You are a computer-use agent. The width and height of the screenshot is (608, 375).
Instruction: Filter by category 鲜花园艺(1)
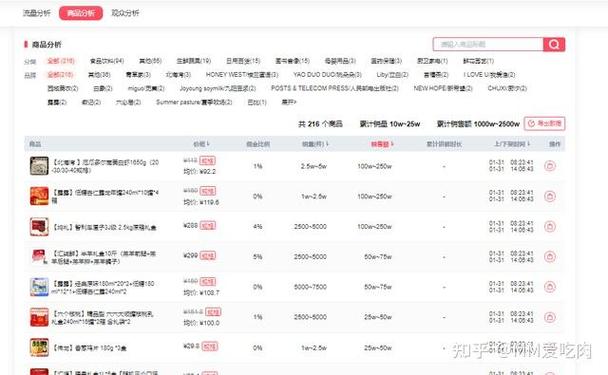(478, 61)
